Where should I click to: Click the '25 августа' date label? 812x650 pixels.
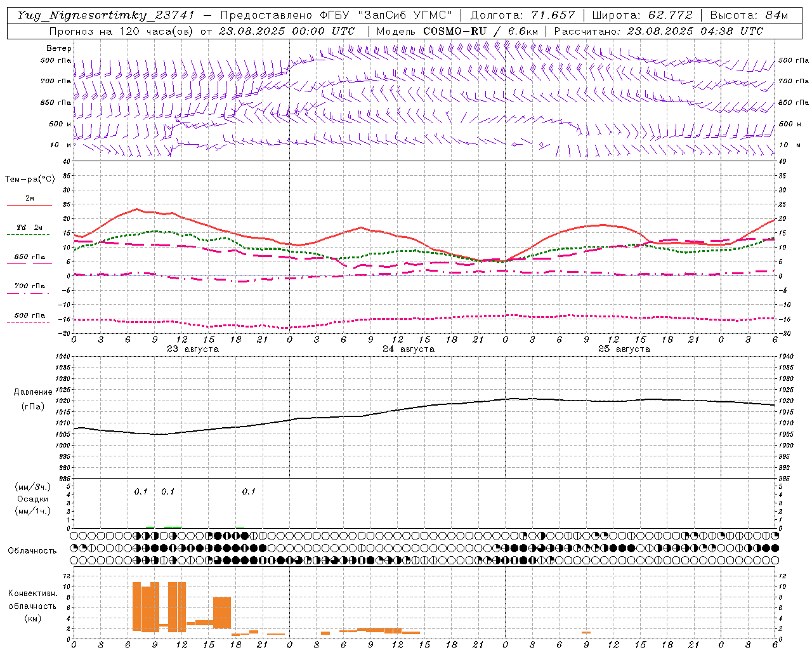tap(624, 349)
